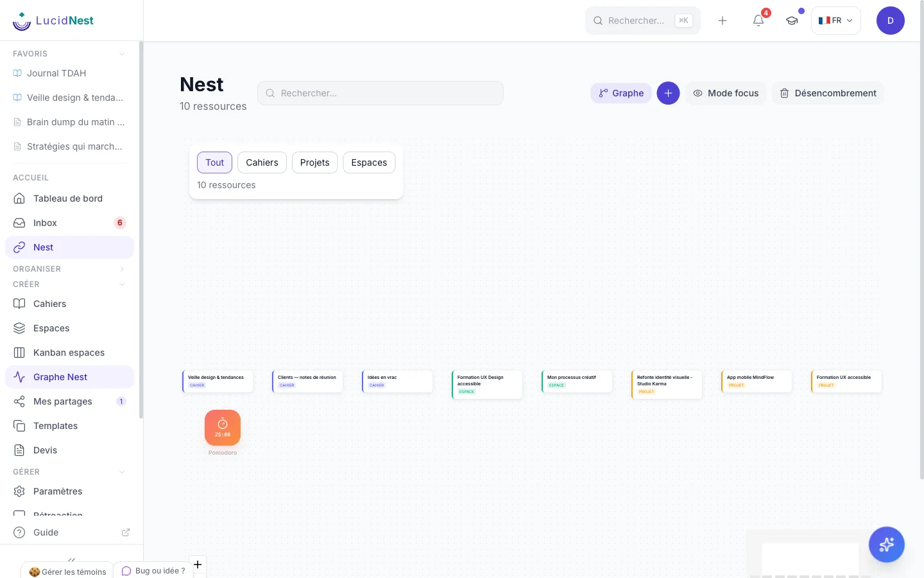Screen dimensions: 924x578
Task: Select App mobile MindFlow node
Action: pos(757,381)
